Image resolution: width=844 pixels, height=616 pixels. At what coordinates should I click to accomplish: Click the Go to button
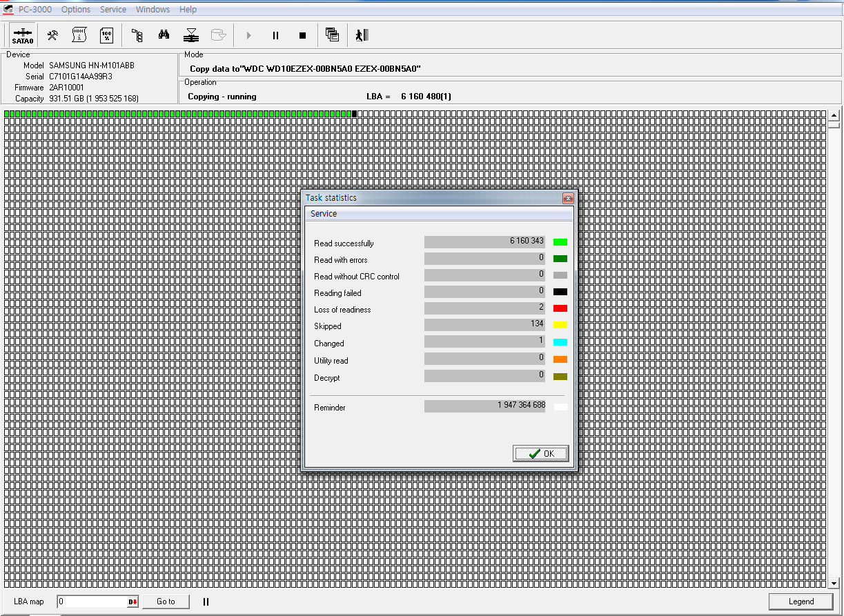coord(166,602)
